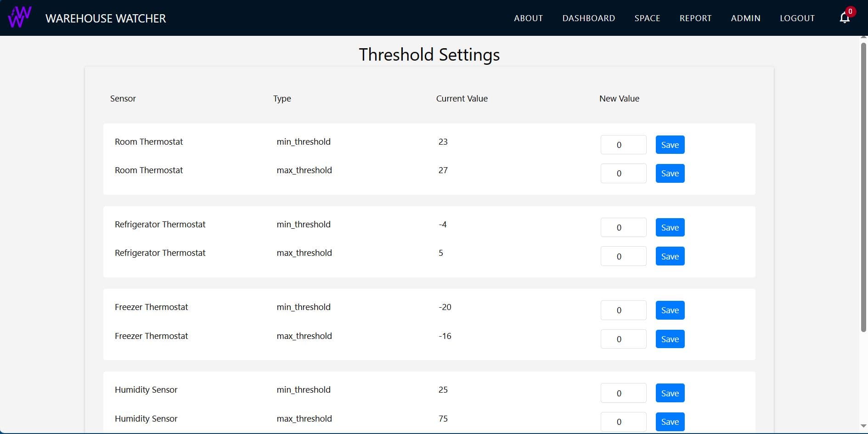Click the page vertical scrollbar thumb
The width and height of the screenshot is (868, 434).
[863, 187]
